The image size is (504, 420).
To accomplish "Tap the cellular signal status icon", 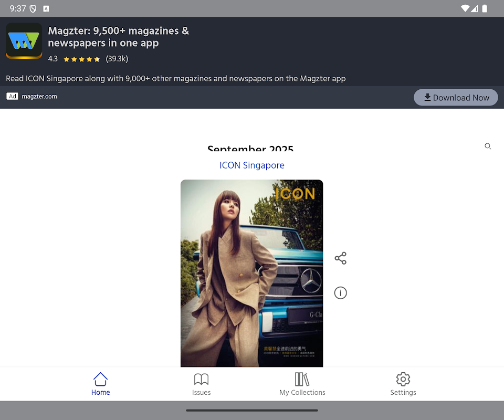I will [x=475, y=8].
